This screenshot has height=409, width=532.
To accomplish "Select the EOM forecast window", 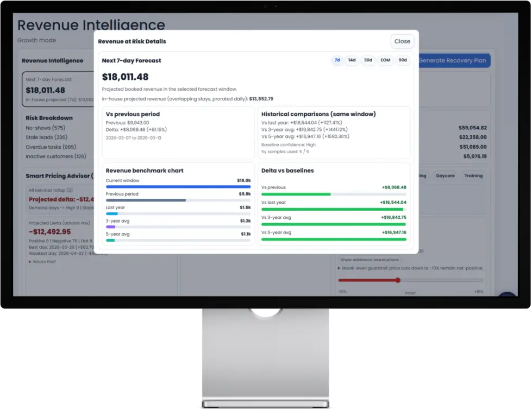I will coord(385,60).
